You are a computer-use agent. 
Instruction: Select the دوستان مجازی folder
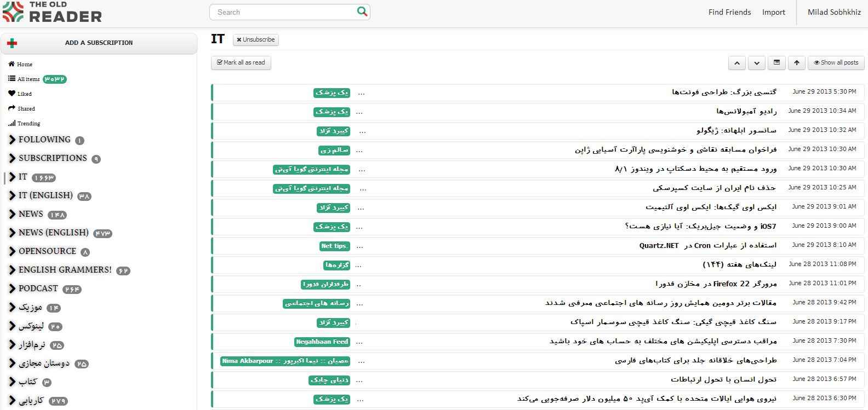44,363
